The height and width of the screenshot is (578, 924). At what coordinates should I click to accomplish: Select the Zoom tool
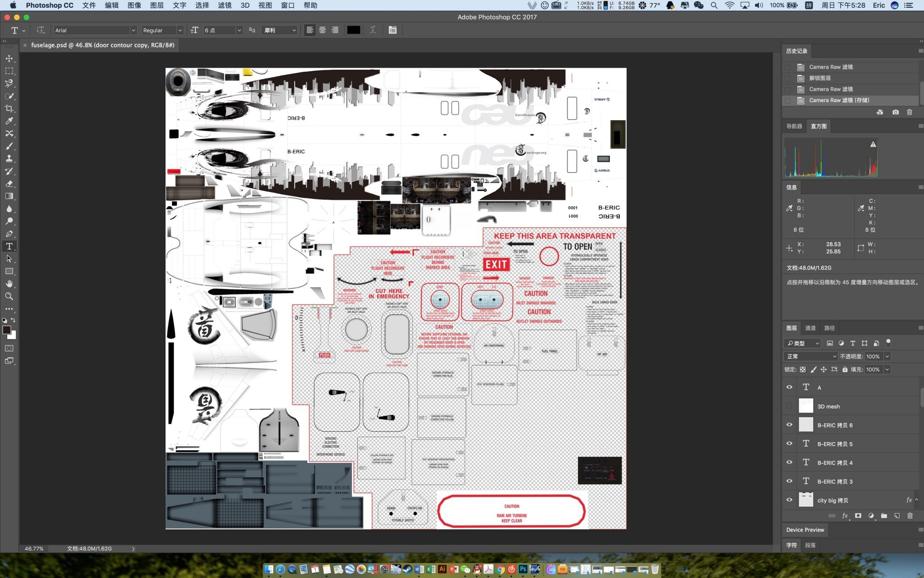click(9, 296)
